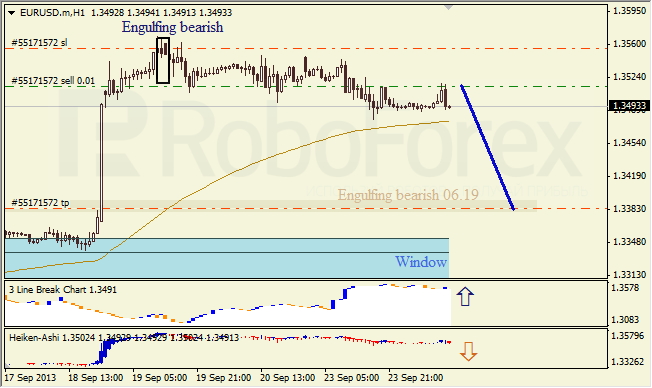Click the '20 Sep 13:00' time axis label
Screen dimensions: 652x388
(288, 378)
